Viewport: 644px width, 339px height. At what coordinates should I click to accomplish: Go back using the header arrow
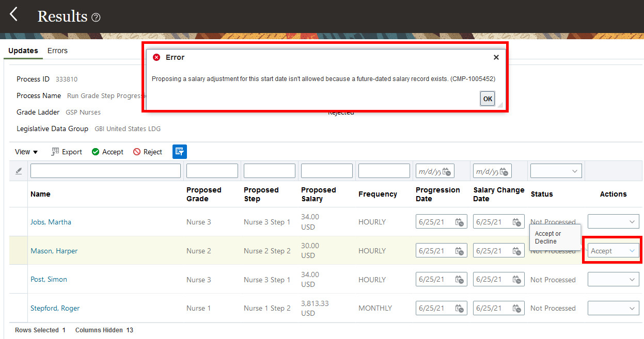[x=14, y=14]
